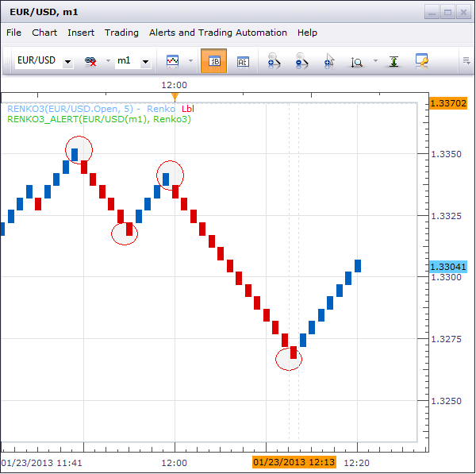The image size is (476, 474).
Task: Toggle the second labels panel icon
Action: point(243,62)
